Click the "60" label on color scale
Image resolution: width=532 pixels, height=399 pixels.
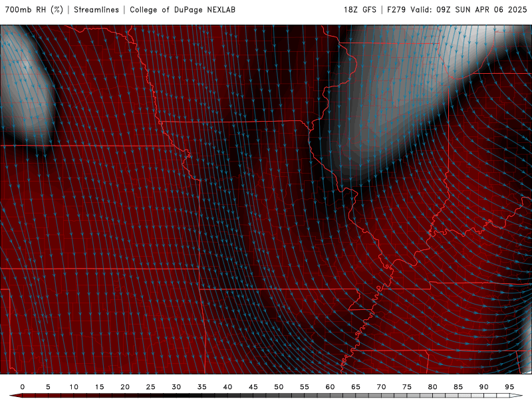pyautogui.click(x=330, y=387)
